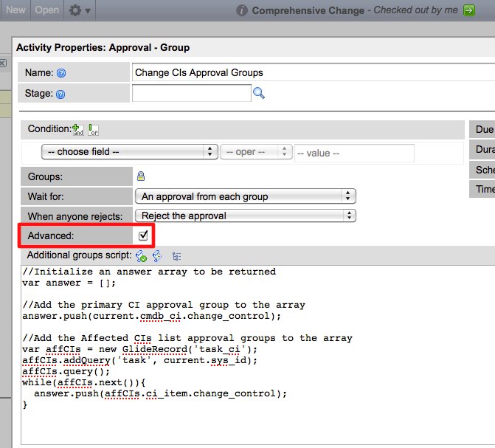Click the New button in top bar
The height and width of the screenshot is (448, 495).
pos(15,10)
